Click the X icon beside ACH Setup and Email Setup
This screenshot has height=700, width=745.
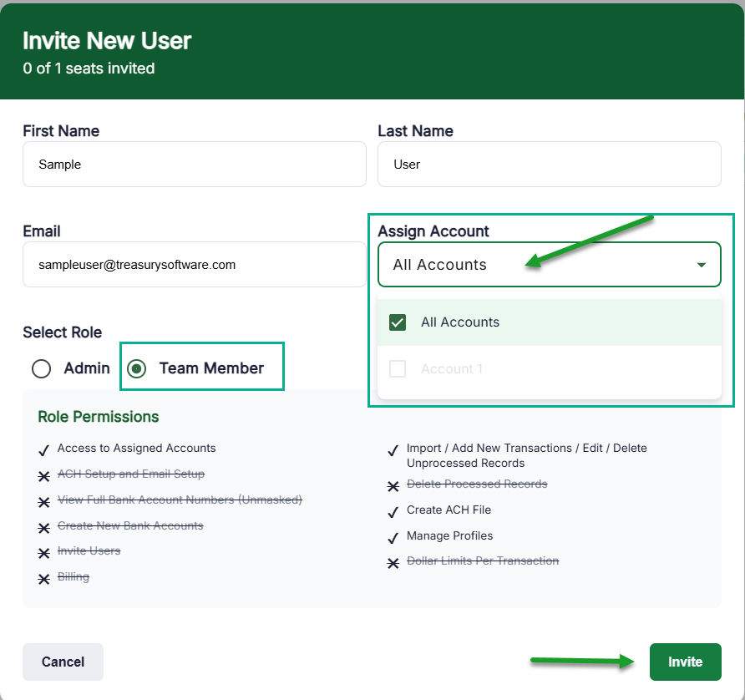(43, 476)
